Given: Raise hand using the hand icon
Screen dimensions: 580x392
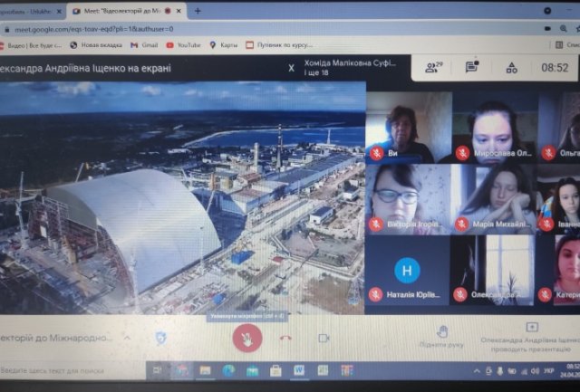Looking at the screenshot, I should pos(442,331).
